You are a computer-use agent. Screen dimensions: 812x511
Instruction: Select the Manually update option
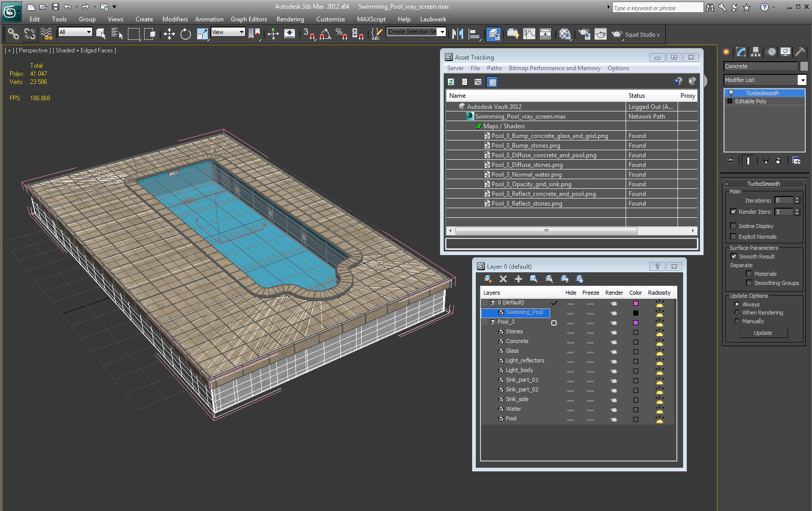click(737, 321)
